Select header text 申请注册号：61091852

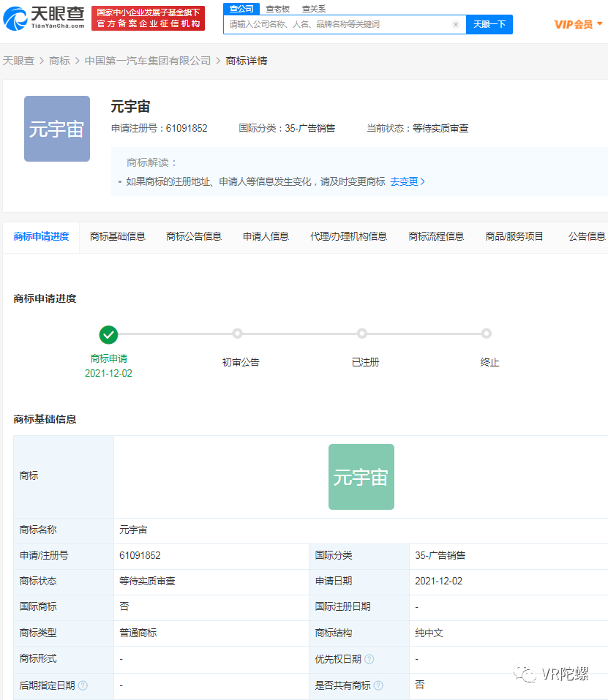tap(159, 129)
